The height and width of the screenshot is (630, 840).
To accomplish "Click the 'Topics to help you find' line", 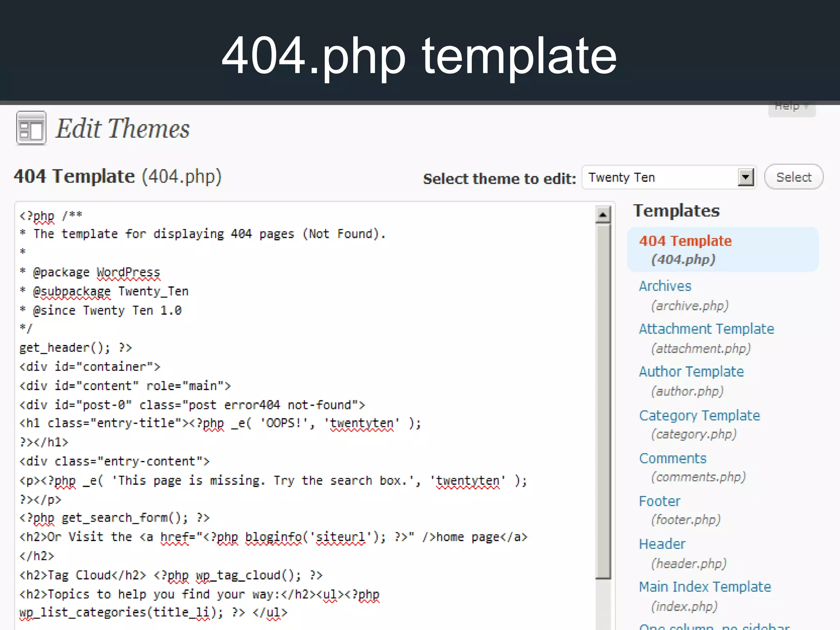I will 199,594.
